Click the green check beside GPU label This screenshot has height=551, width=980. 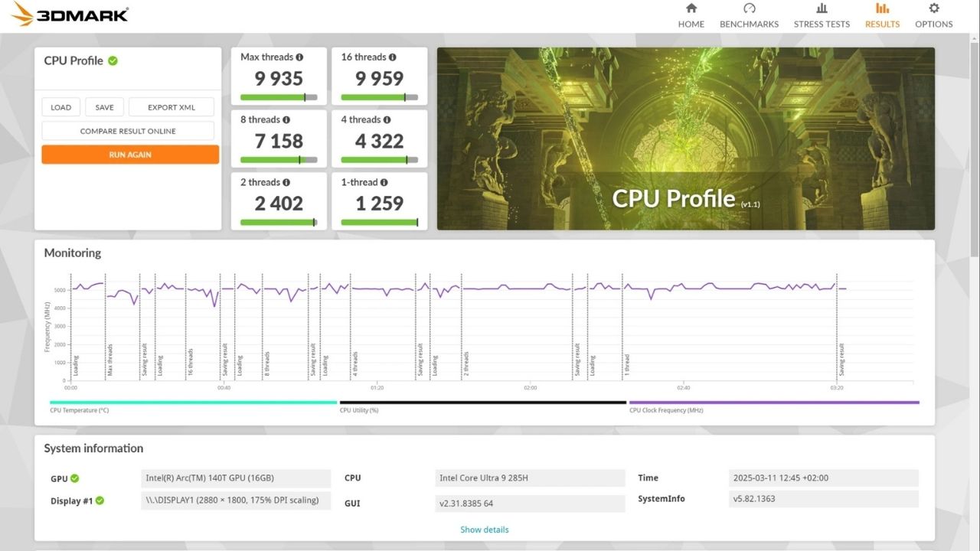(x=75, y=478)
